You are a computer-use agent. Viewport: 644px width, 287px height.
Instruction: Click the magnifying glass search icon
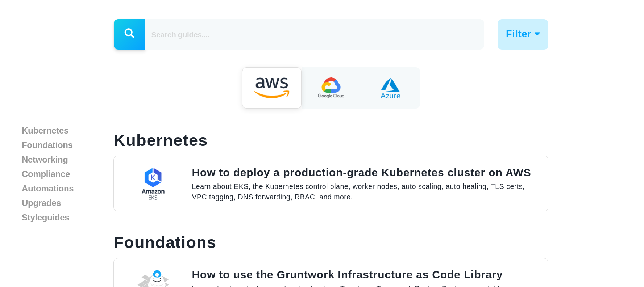[129, 34]
